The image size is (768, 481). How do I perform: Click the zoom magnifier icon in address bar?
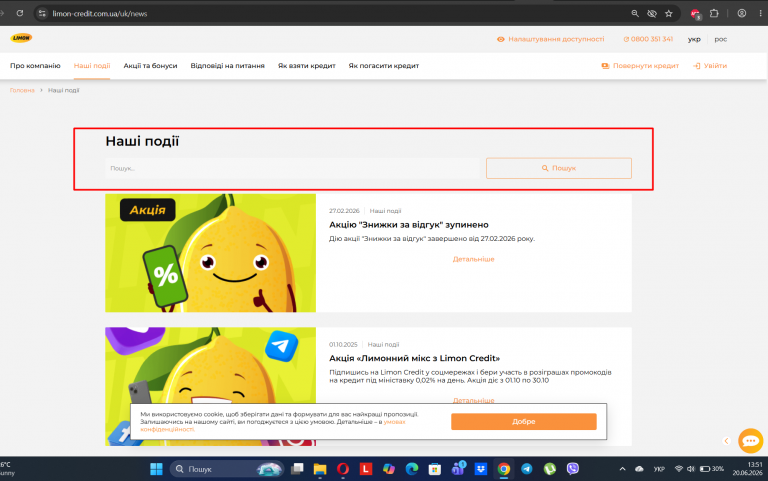tap(635, 13)
